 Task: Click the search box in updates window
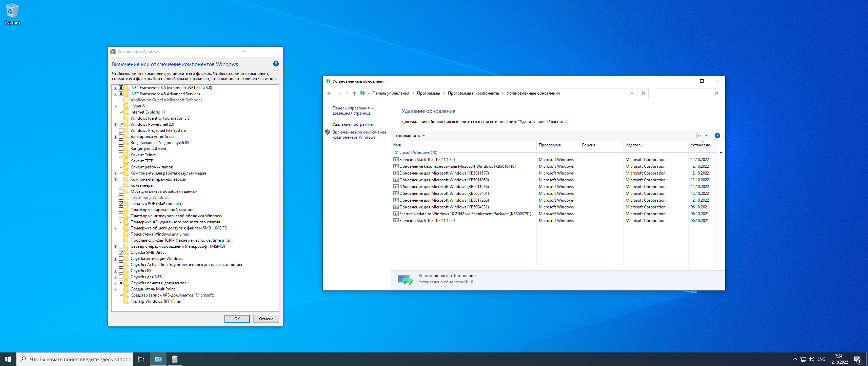pyautogui.click(x=687, y=93)
